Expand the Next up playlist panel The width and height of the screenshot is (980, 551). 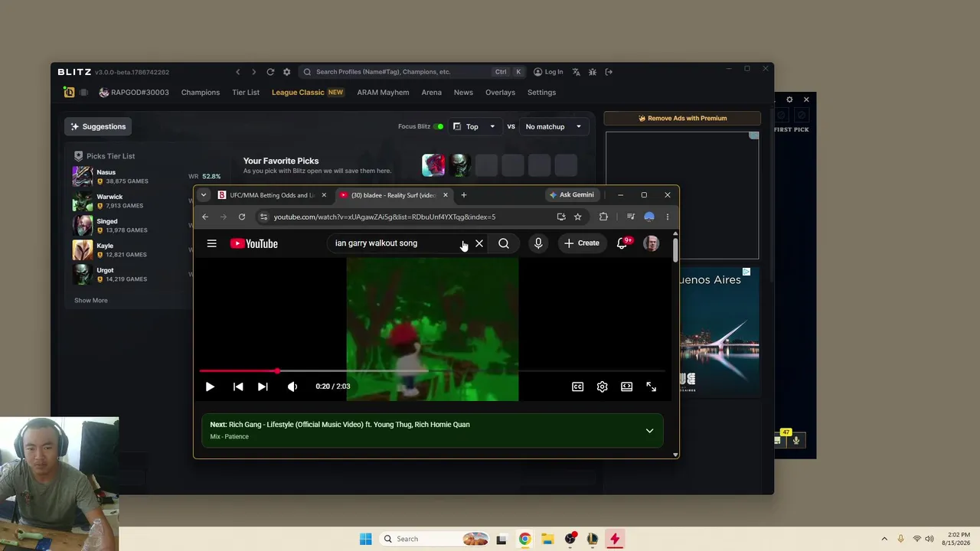649,431
